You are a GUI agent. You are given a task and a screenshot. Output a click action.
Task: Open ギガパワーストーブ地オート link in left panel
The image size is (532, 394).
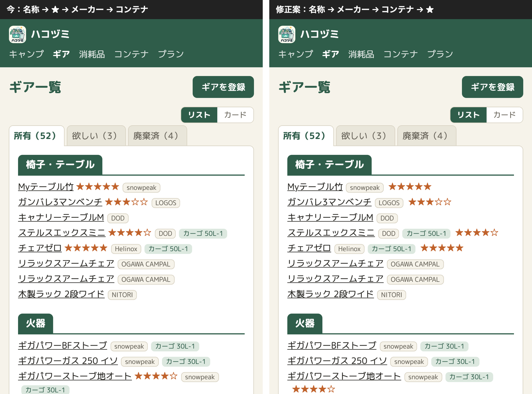point(75,376)
